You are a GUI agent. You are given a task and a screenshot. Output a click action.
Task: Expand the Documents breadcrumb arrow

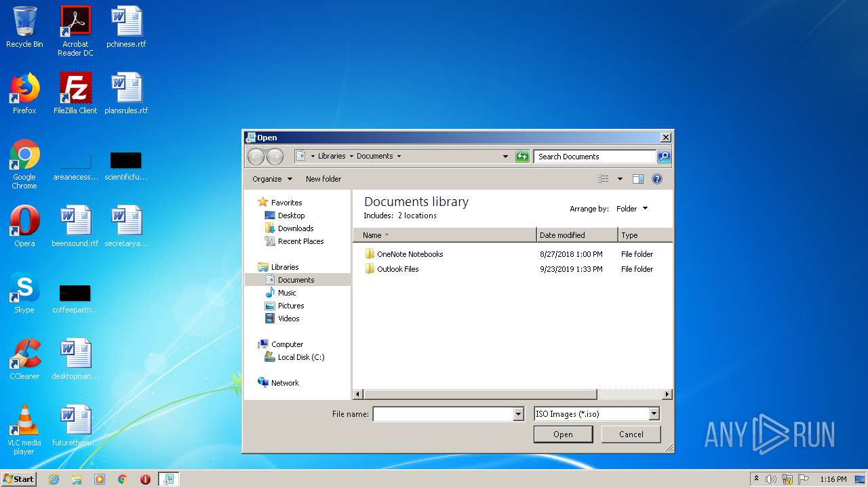pyautogui.click(x=399, y=156)
